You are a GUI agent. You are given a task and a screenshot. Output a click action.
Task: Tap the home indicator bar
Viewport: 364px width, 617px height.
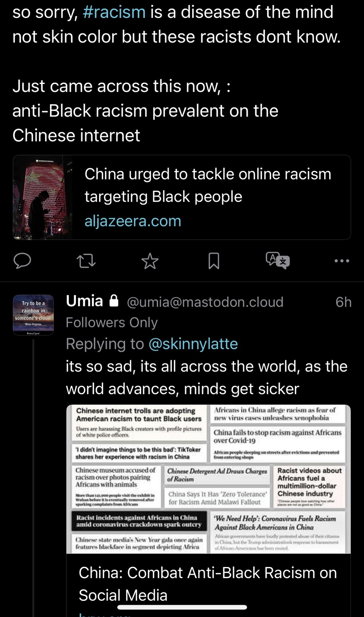pos(182,607)
